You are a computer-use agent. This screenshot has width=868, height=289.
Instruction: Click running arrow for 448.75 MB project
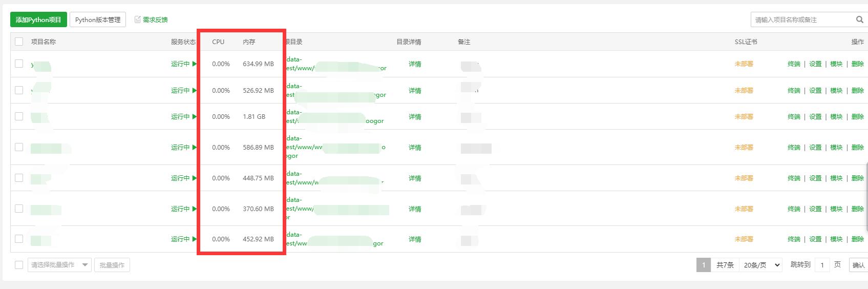194,178
